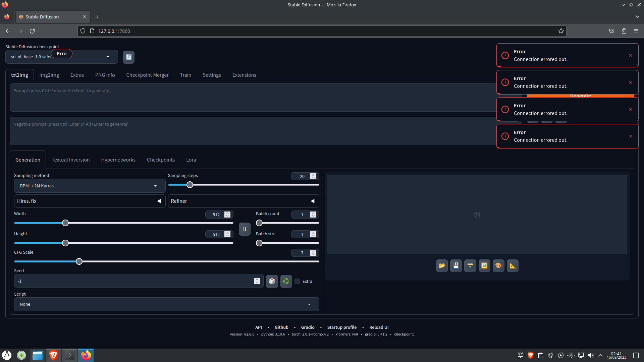Click the palette icon under the preview
The width and height of the screenshot is (644, 362).
point(498,265)
